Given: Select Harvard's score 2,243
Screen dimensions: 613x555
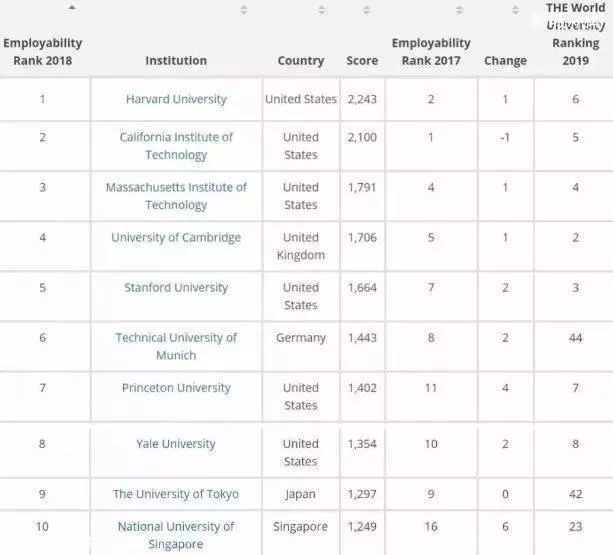Looking at the screenshot, I should pos(362,99).
